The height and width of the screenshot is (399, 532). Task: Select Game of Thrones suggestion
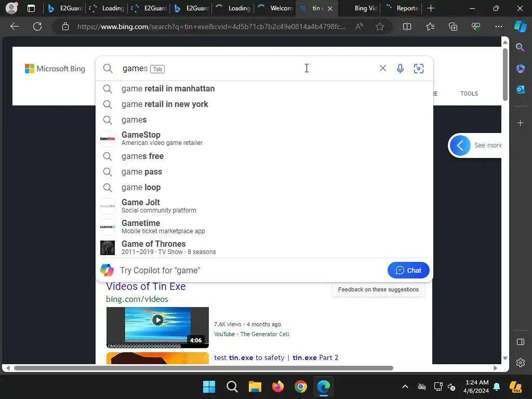pyautogui.click(x=264, y=247)
